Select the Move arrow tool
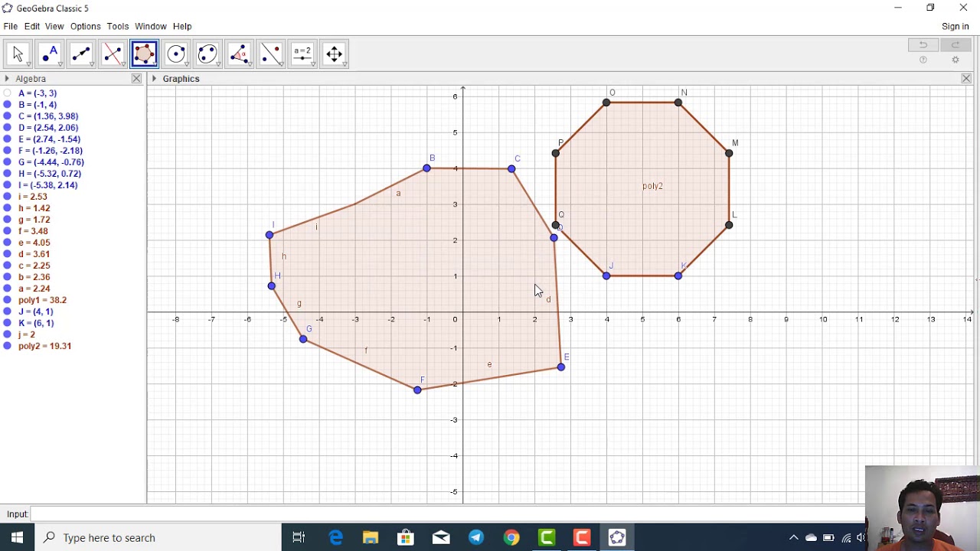The height and width of the screenshot is (551, 980). click(18, 54)
